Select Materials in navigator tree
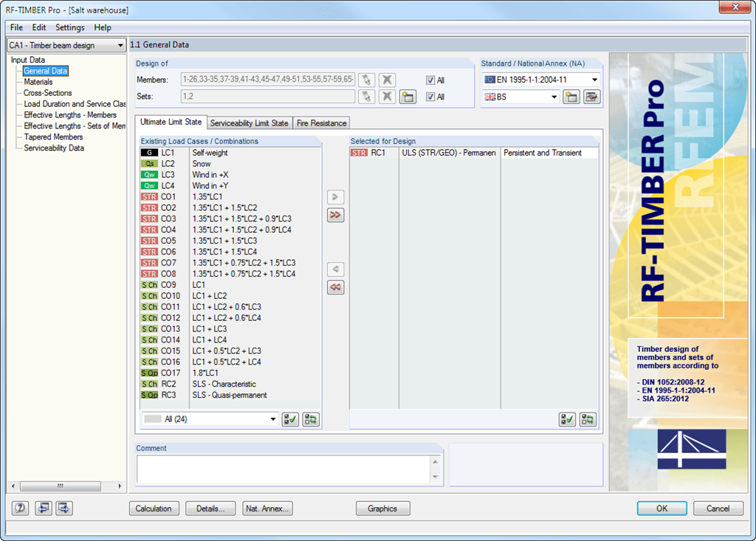756x541 pixels. [x=38, y=82]
